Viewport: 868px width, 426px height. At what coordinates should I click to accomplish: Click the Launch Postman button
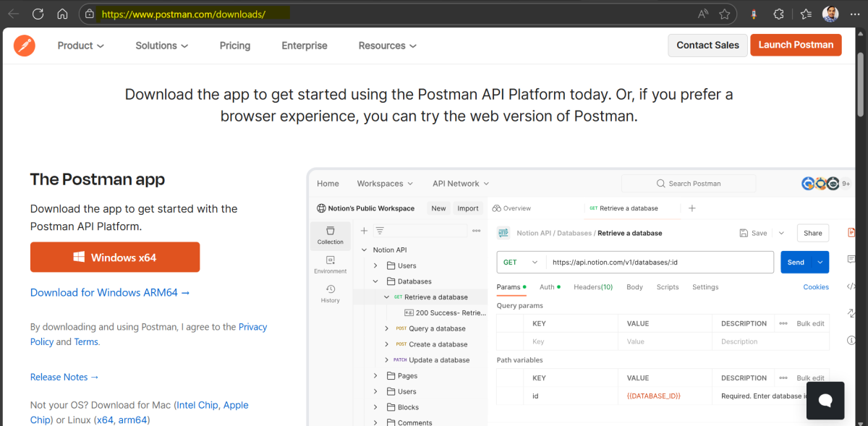pyautogui.click(x=796, y=45)
